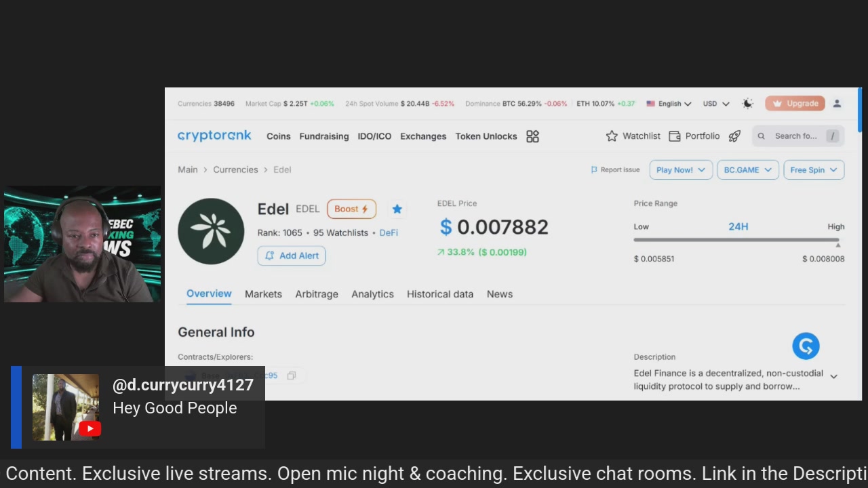Viewport: 868px width, 488px height.
Task: Click the 24H price range label
Action: pos(738,226)
